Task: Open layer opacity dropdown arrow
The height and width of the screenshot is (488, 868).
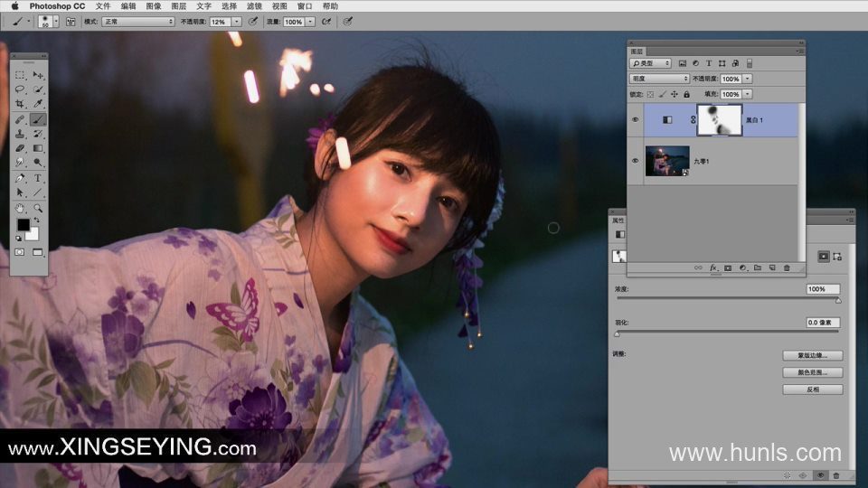Action: [748, 79]
